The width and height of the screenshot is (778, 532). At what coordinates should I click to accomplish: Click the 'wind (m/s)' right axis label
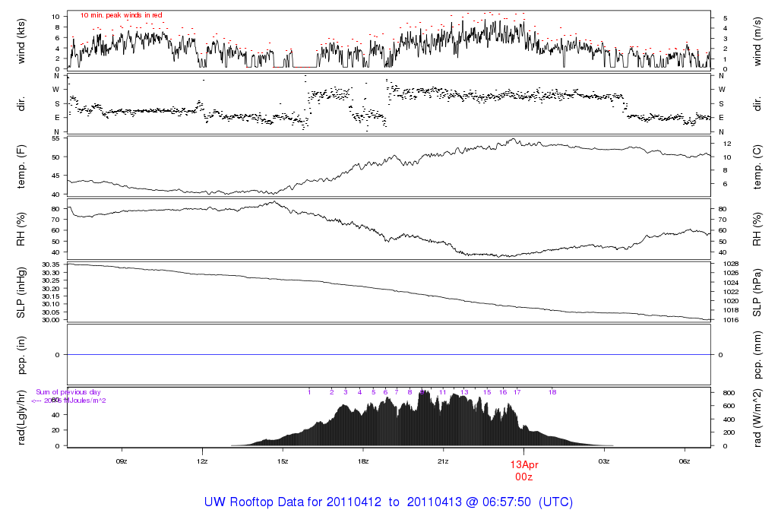[758, 40]
